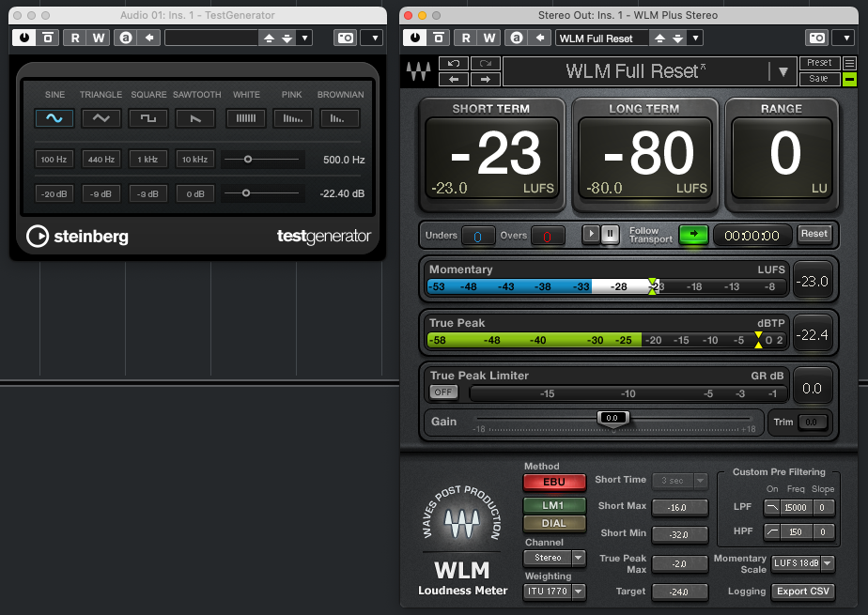The image size is (868, 615).
Task: Toggle Follow Transport green button
Action: coord(693,234)
